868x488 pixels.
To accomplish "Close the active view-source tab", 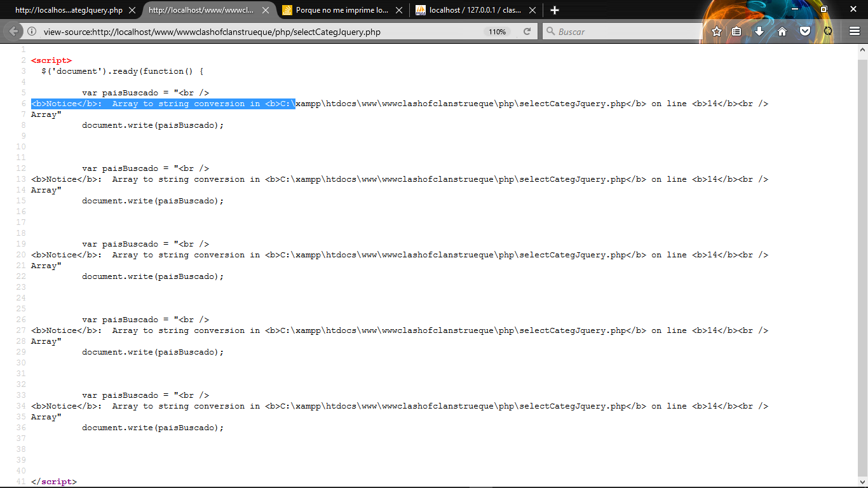I will coord(266,10).
